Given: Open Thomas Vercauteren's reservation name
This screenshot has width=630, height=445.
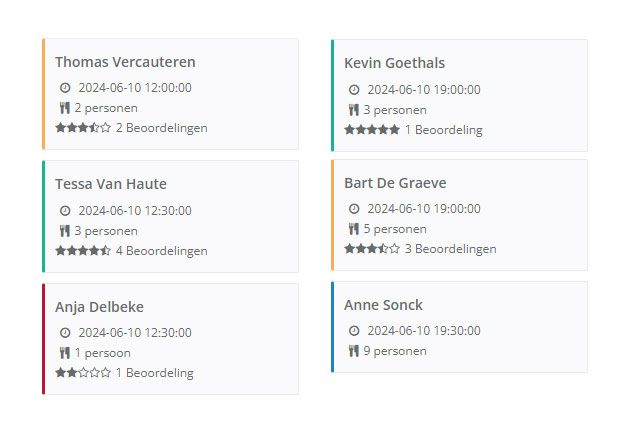Looking at the screenshot, I should click(125, 62).
